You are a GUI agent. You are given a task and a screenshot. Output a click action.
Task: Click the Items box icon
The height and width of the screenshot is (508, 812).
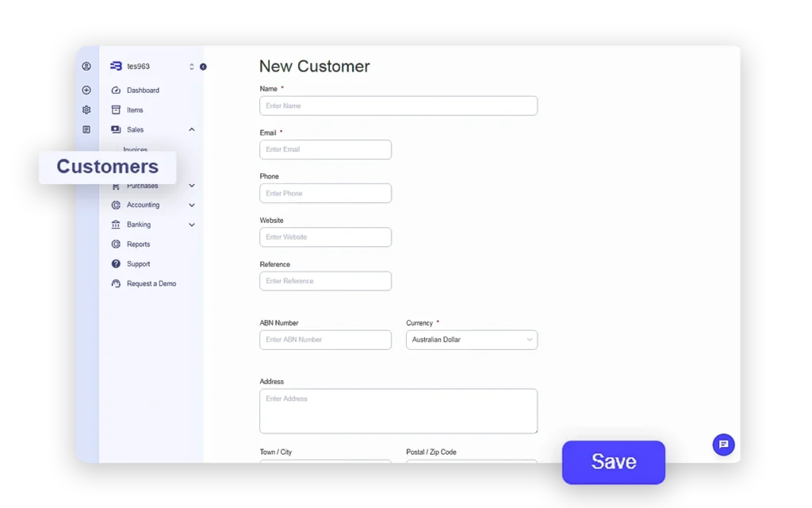pos(116,110)
